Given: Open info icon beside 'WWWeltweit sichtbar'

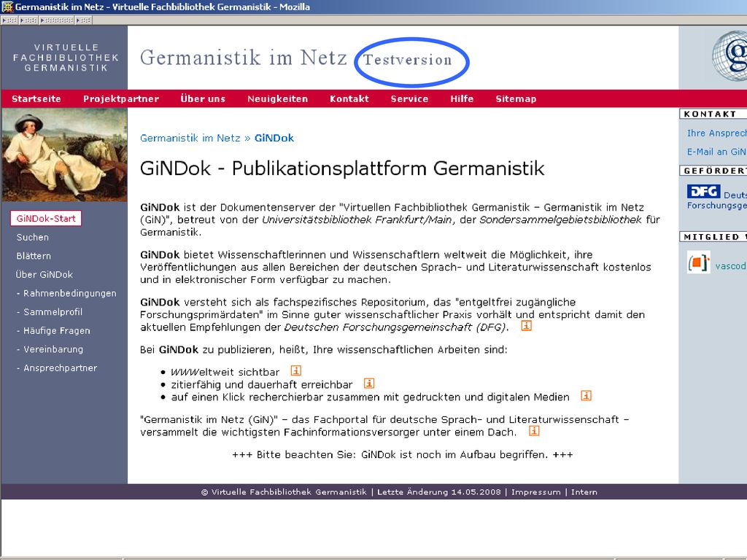Looking at the screenshot, I should pos(295,371).
